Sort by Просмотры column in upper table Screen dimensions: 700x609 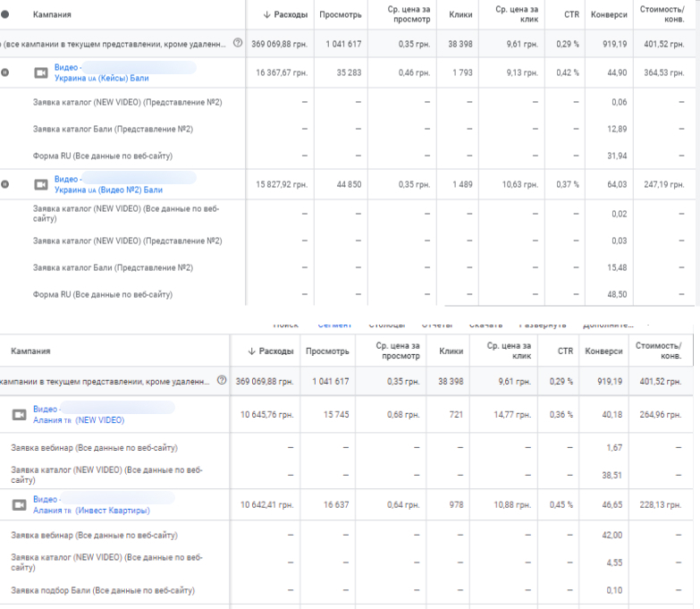click(x=341, y=14)
